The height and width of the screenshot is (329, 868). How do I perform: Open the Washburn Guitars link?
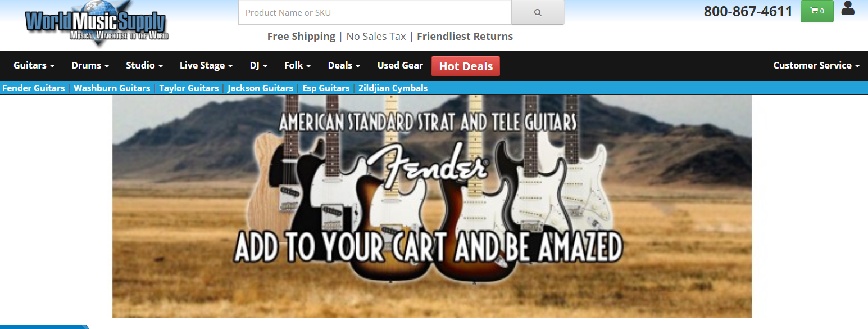112,88
